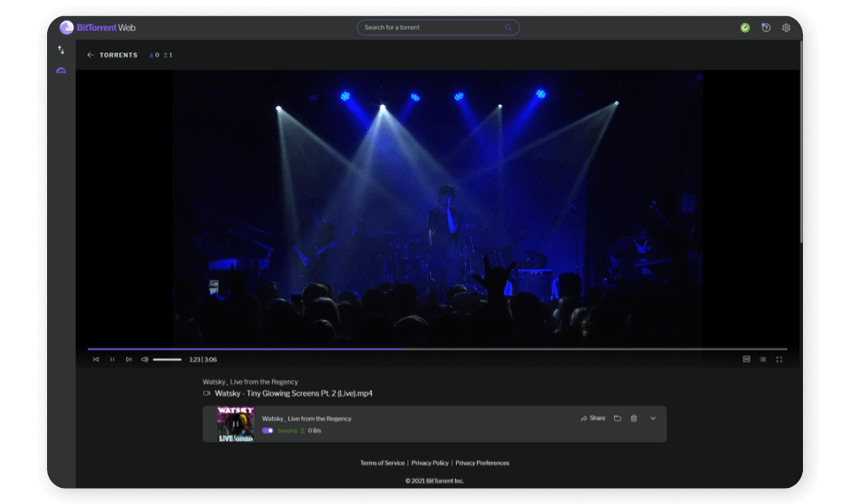
Task: Open the transfers arrows sidebar icon
Action: pyautogui.click(x=61, y=50)
